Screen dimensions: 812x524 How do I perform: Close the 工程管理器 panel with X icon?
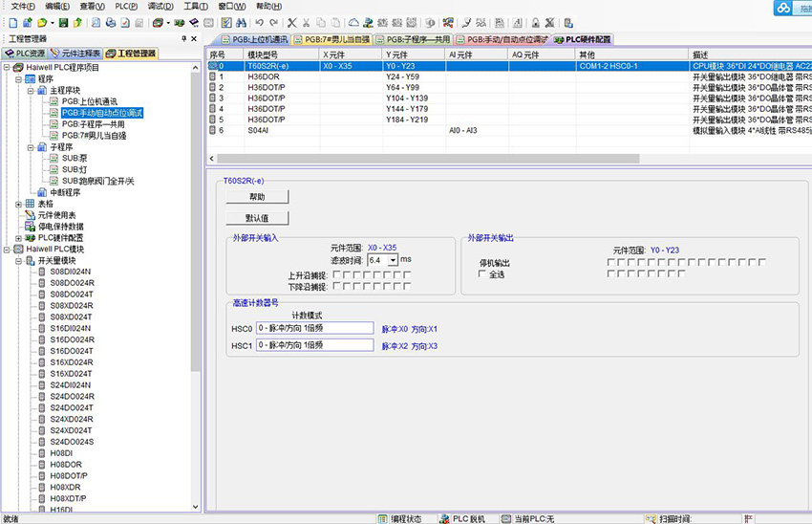point(195,38)
